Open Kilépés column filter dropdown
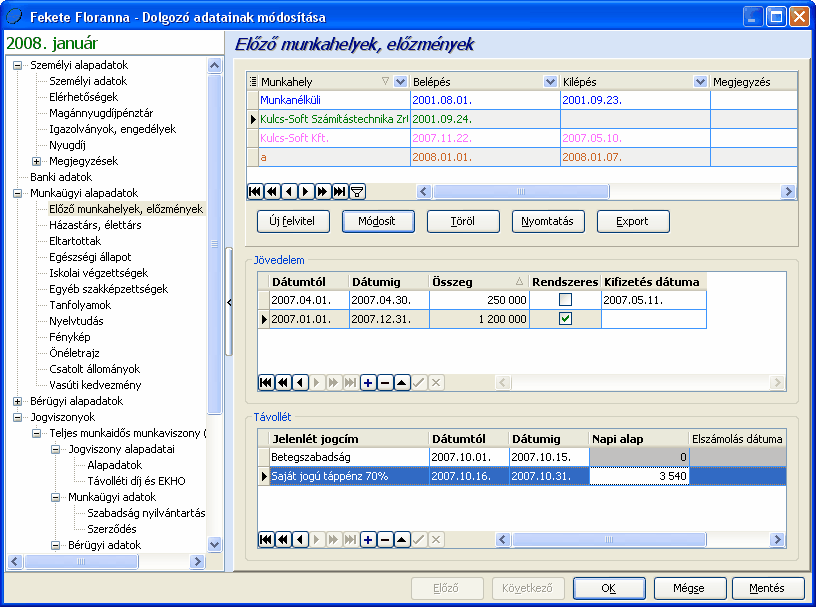 700,81
